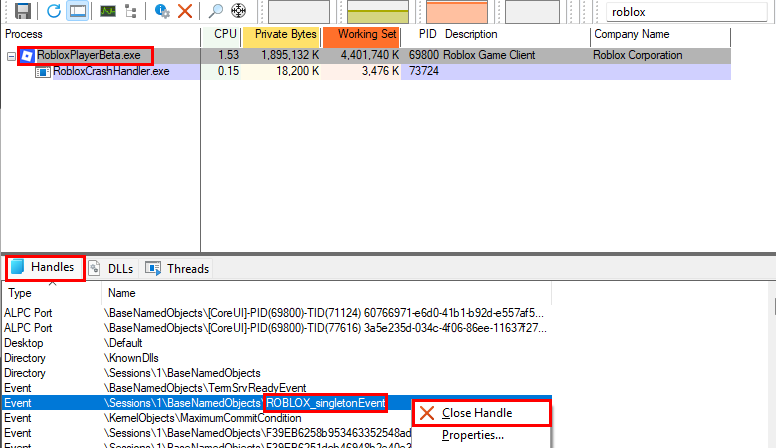Click the Refresh toolbar icon

click(x=53, y=10)
